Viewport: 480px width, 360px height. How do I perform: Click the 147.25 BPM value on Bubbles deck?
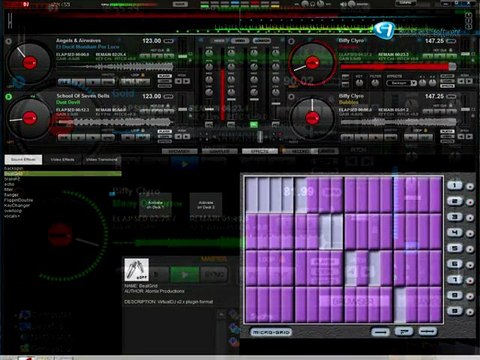point(434,96)
